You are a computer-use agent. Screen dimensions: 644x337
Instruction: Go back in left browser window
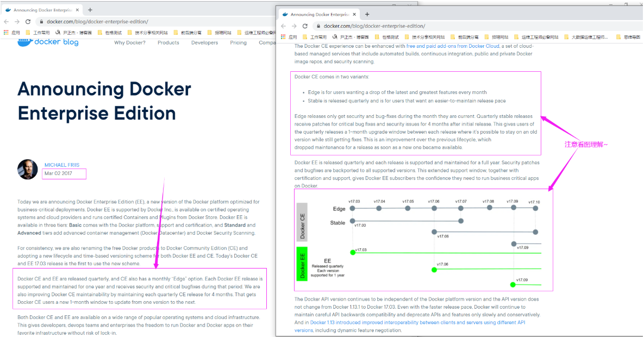6,21
